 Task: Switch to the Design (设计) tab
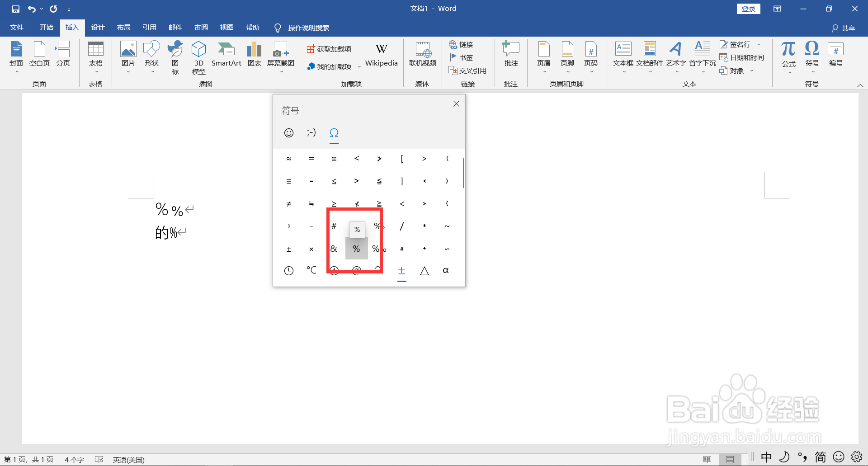point(98,28)
